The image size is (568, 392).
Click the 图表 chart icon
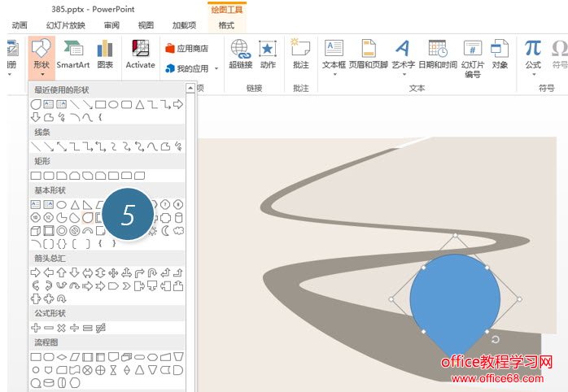105,54
